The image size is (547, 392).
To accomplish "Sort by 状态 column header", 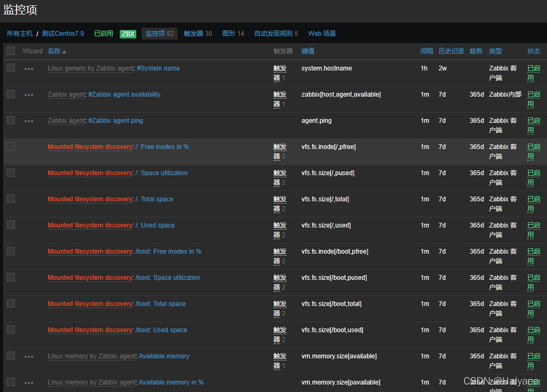I will 534,51.
